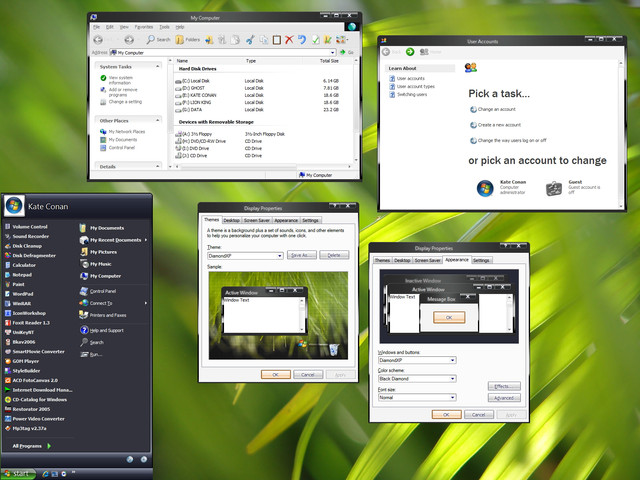Open Color scheme dropdown showing Black Diamond
The width and height of the screenshot is (640, 480).
[417, 379]
